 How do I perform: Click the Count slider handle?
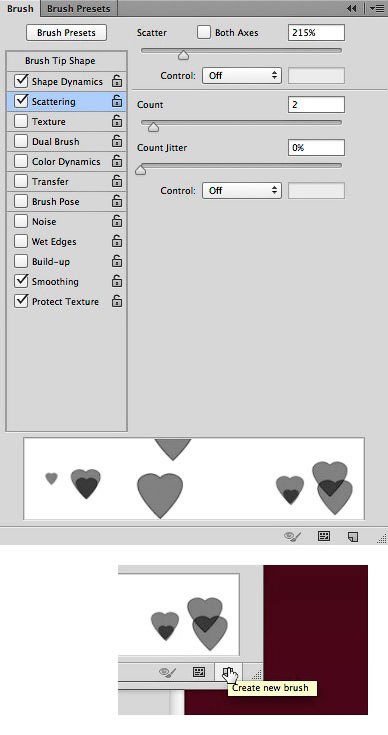(153, 127)
